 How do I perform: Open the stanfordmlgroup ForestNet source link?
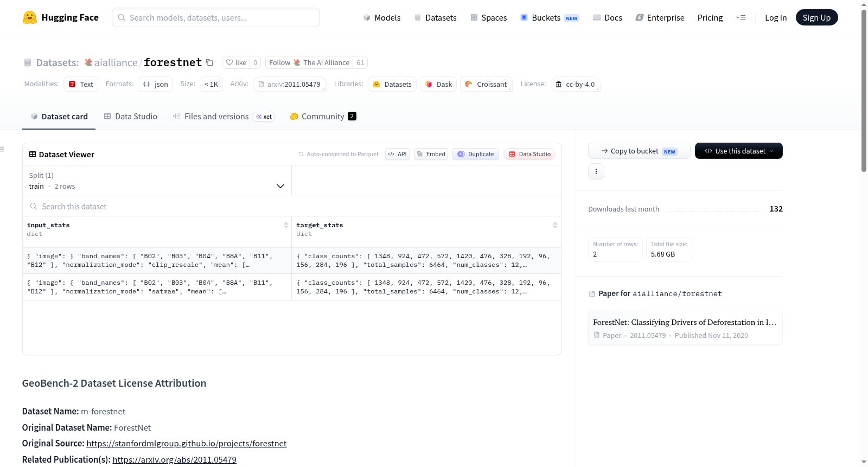point(187,443)
